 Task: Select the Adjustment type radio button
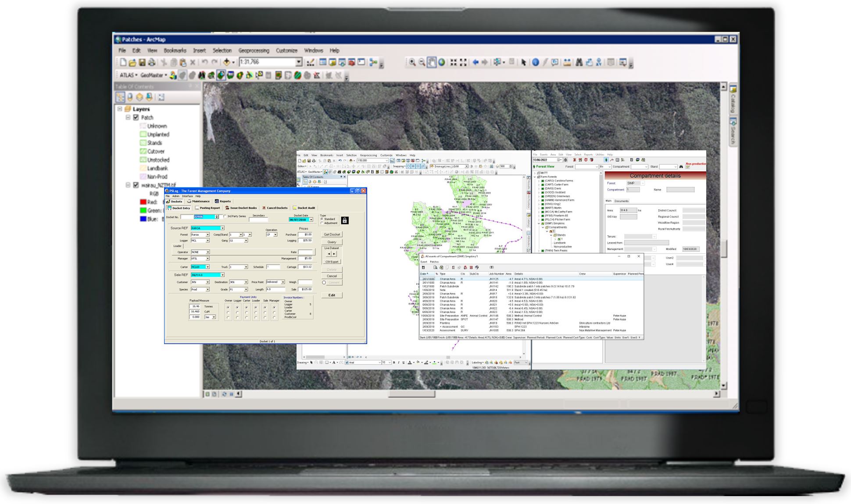(322, 223)
